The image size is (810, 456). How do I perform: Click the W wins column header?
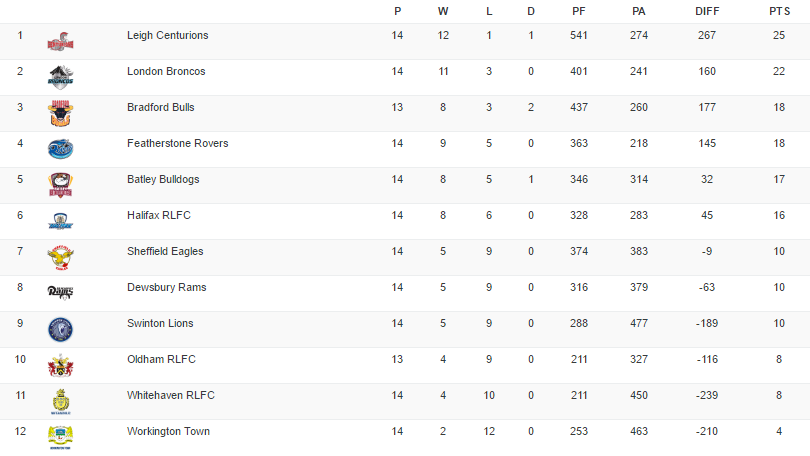click(443, 11)
